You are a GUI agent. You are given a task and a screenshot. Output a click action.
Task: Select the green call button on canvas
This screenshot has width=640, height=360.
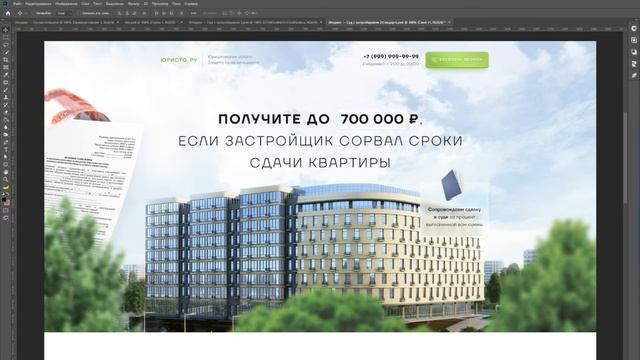457,60
